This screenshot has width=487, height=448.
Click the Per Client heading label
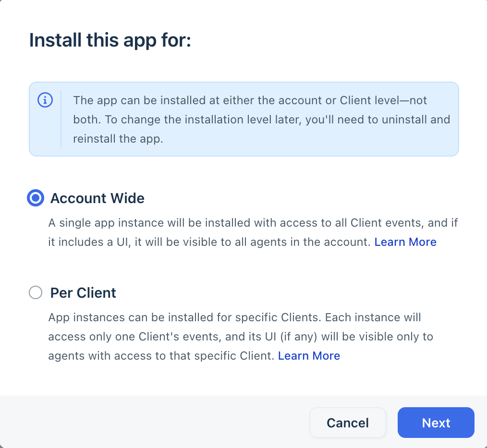click(83, 292)
